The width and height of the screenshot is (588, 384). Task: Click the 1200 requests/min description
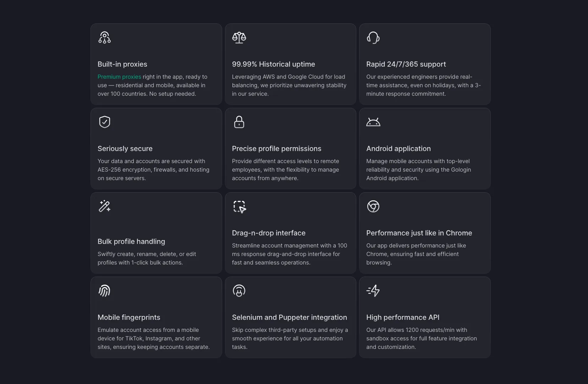click(x=422, y=338)
